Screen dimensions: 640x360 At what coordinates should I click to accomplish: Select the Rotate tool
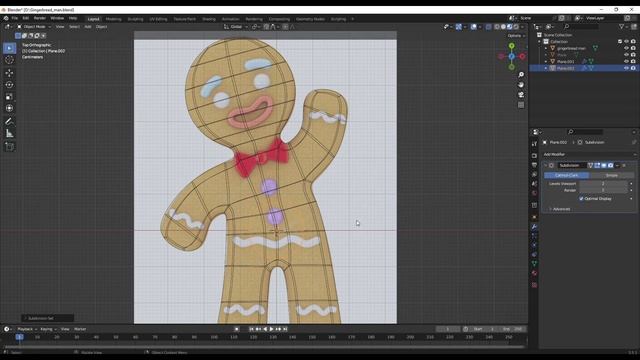tap(9, 85)
